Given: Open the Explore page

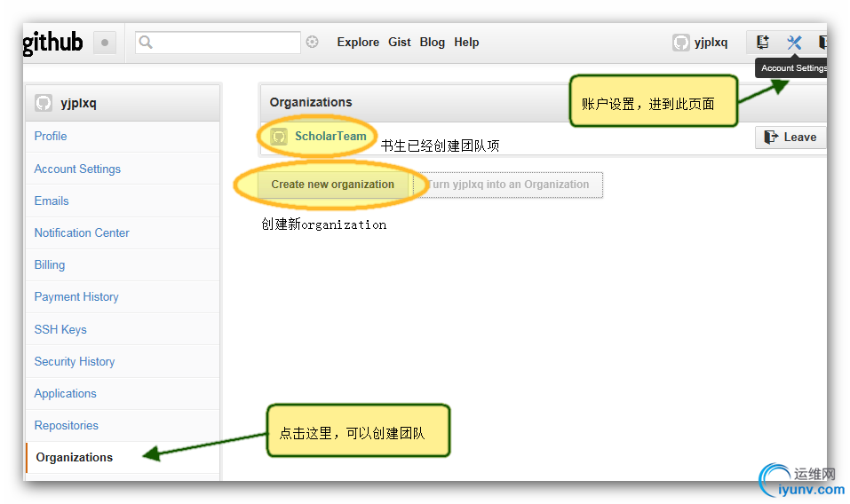Looking at the screenshot, I should coord(358,43).
